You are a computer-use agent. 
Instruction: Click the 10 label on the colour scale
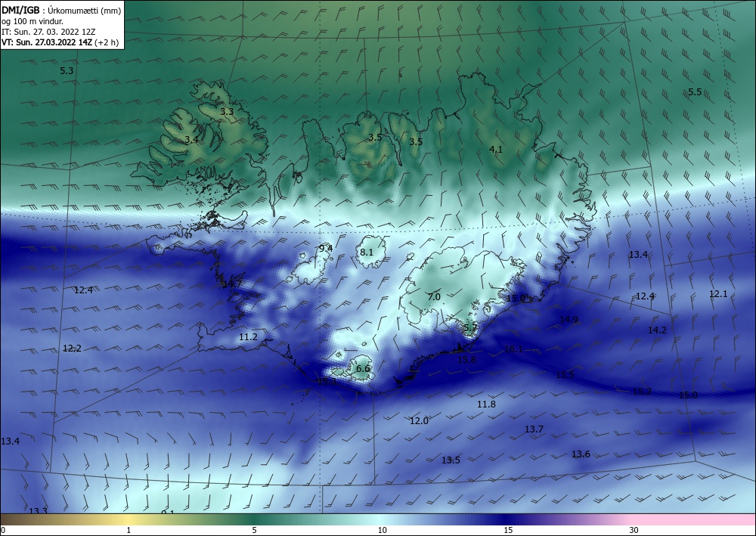click(x=383, y=531)
